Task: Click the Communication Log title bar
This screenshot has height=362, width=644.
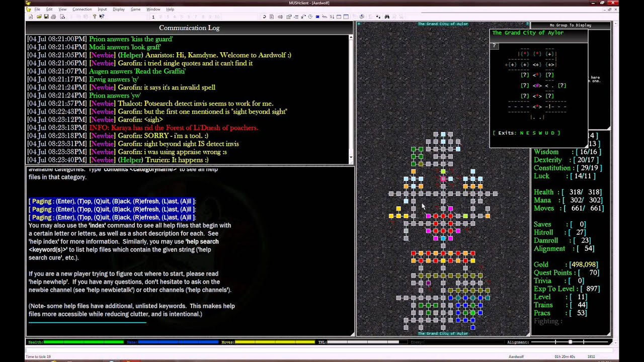Action: (189, 28)
